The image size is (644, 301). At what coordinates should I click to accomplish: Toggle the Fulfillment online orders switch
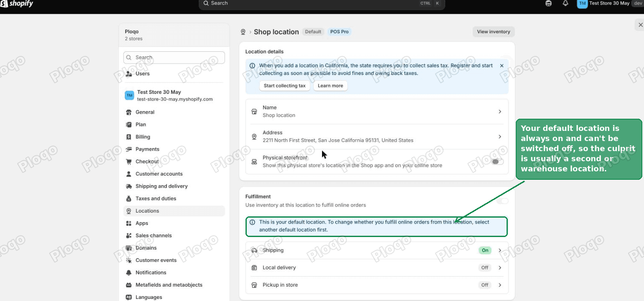coord(502,201)
